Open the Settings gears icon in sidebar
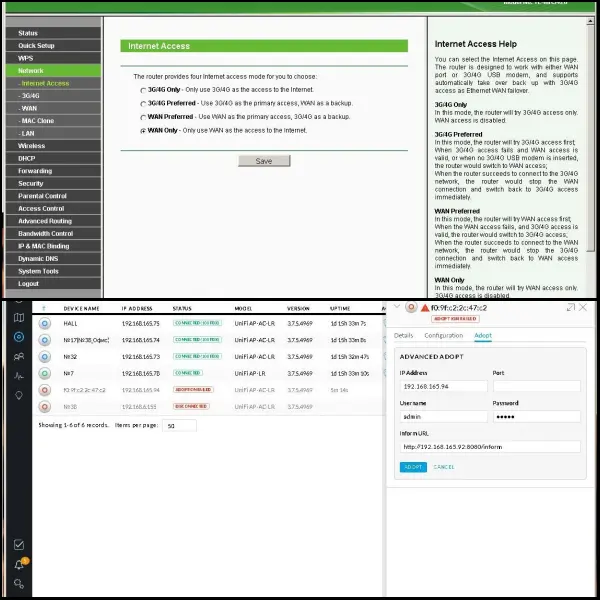 click(19, 583)
